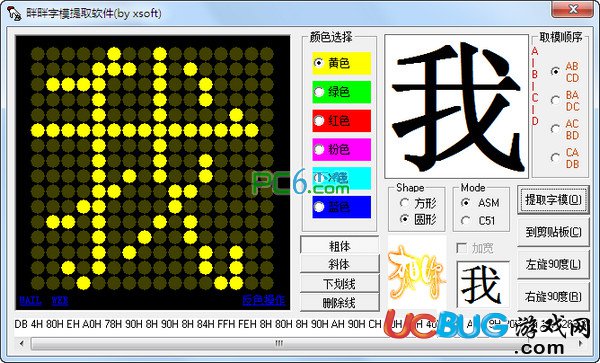
Task: Open the WEB link
Action: [60, 300]
